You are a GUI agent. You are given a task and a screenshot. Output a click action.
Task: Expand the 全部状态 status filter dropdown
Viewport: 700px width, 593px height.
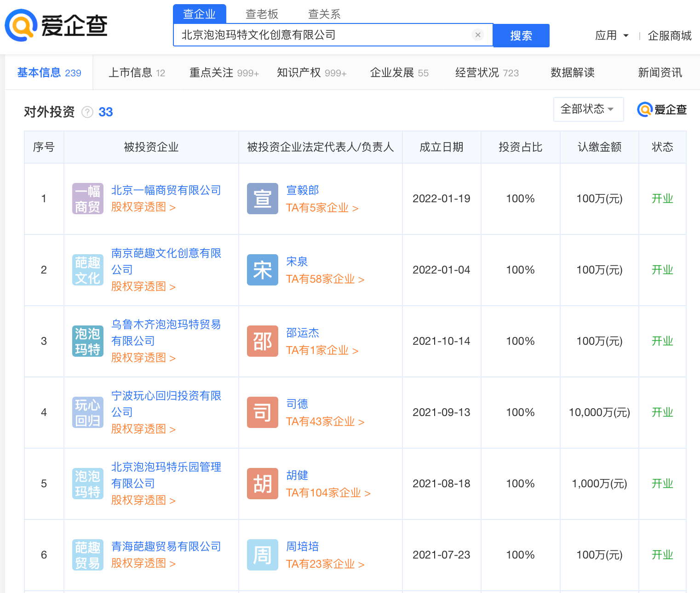tap(588, 109)
